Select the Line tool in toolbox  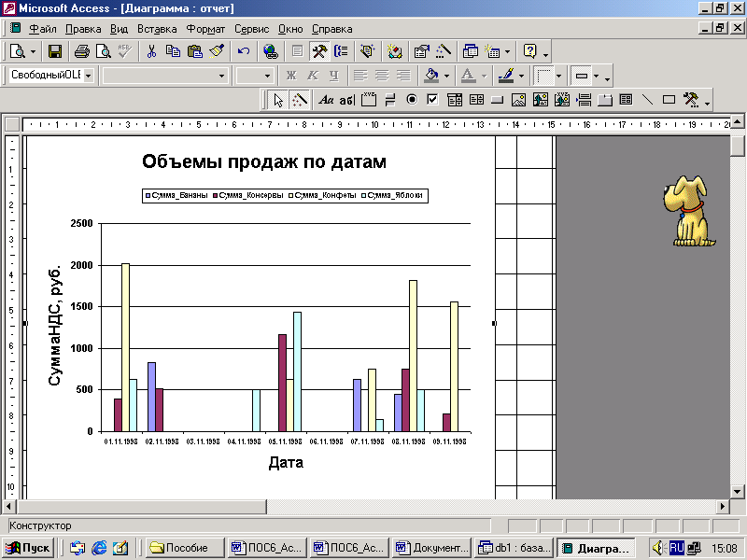click(647, 100)
